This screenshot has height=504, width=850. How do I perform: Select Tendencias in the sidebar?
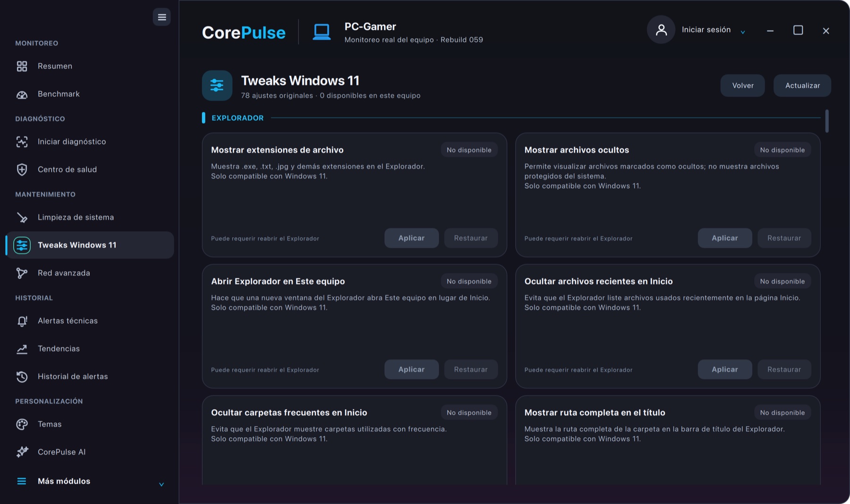(x=90, y=348)
